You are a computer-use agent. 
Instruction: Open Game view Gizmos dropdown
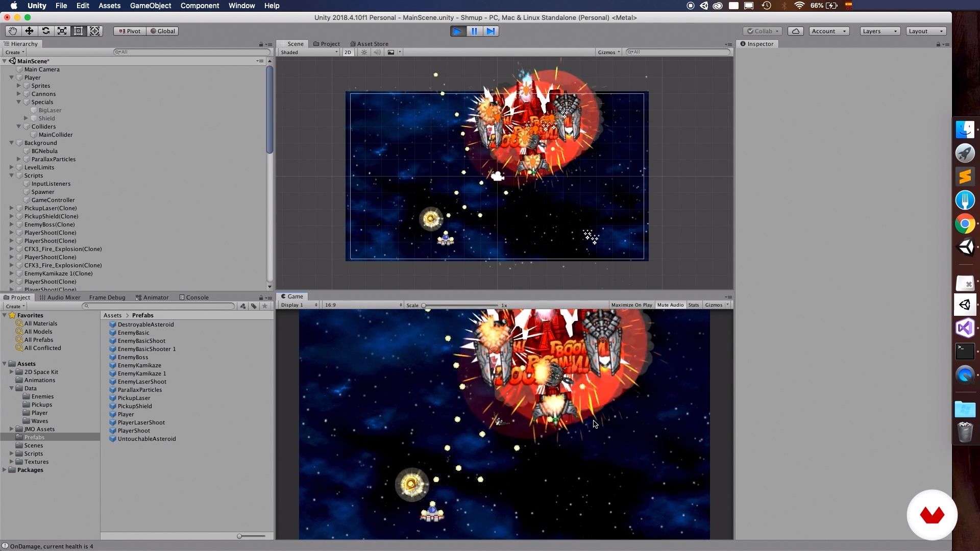(716, 305)
